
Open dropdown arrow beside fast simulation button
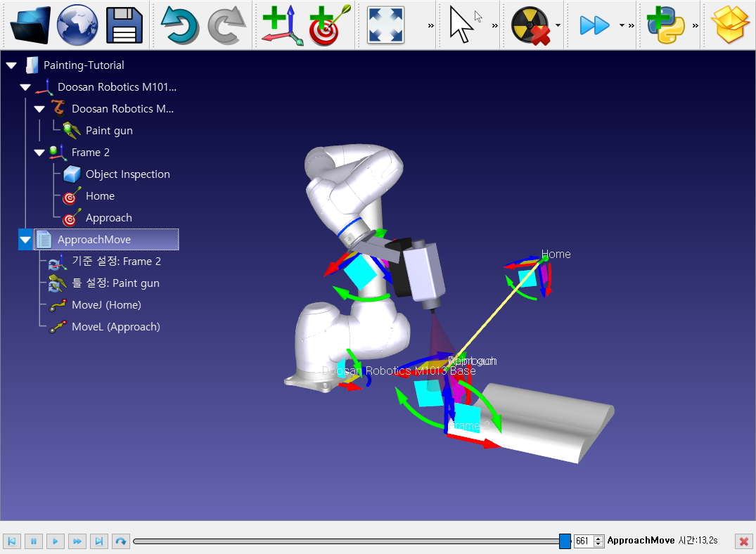pyautogui.click(x=622, y=25)
